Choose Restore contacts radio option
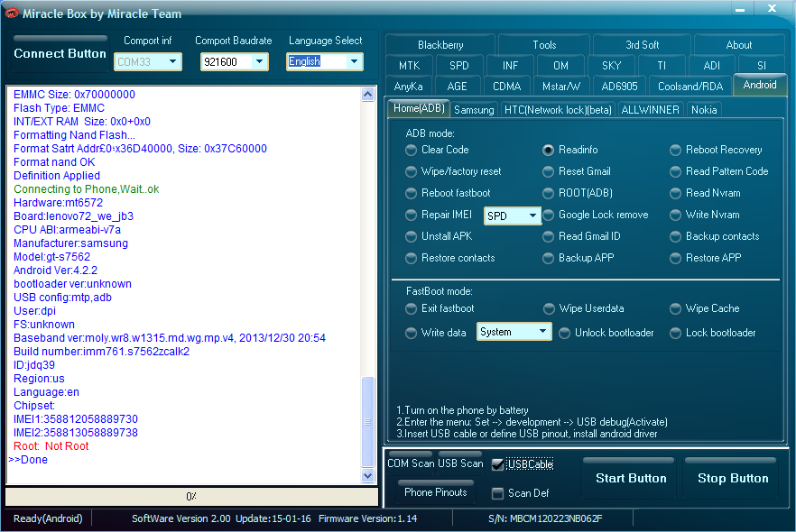The height and width of the screenshot is (532, 796). (x=411, y=258)
